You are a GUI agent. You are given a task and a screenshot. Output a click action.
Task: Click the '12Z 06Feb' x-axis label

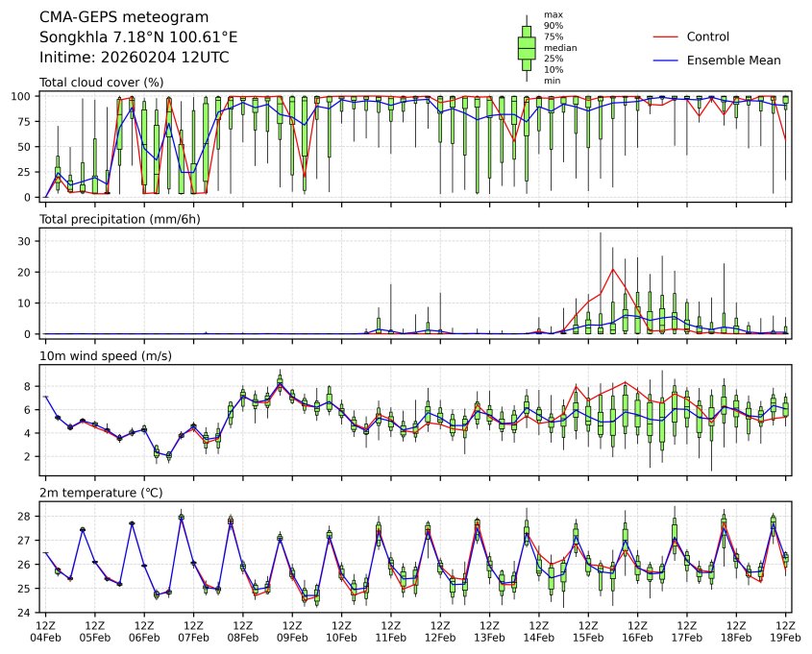[x=144, y=631]
